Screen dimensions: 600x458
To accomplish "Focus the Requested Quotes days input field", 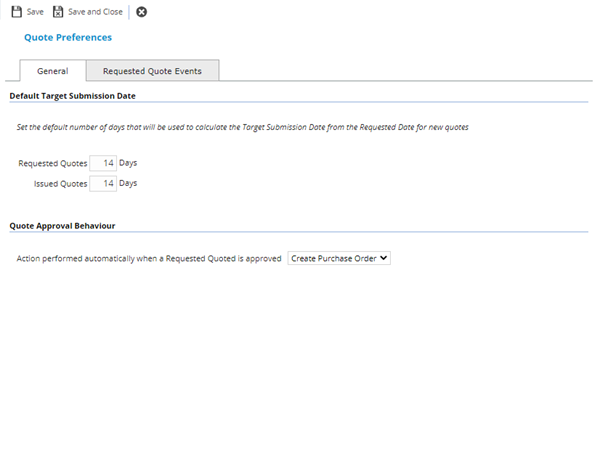I will [x=103, y=162].
